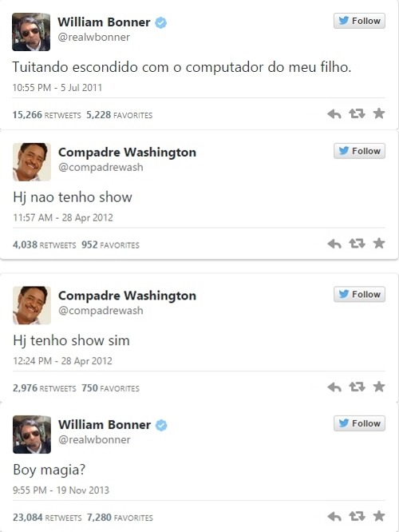Viewport: 399px width, 532px height.
Task: Retweet the 'Tuitando escondido' tweet
Action: tap(357, 113)
